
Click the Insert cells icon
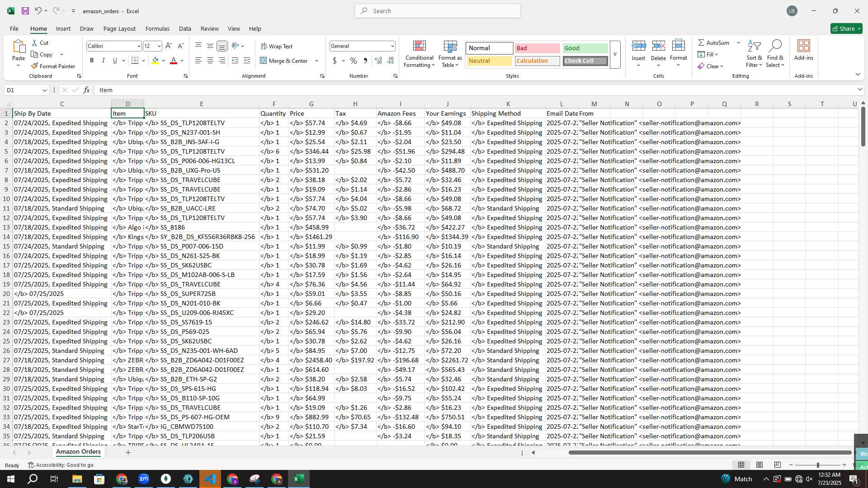(x=638, y=46)
